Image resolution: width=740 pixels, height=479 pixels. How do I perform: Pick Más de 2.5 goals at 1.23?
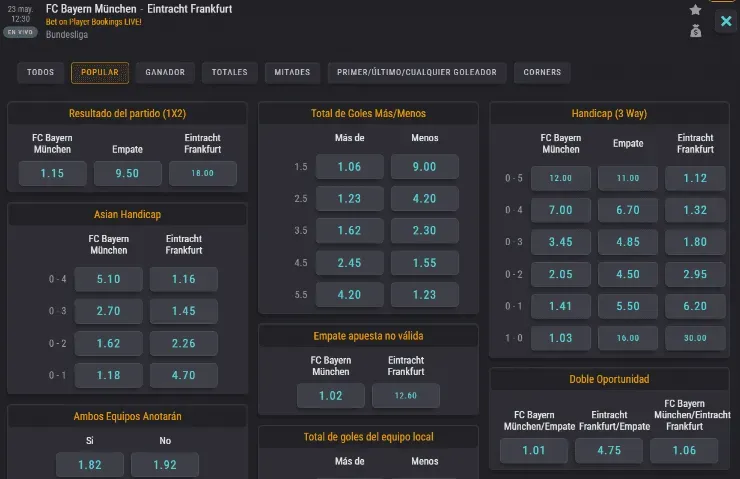pyautogui.click(x=349, y=199)
